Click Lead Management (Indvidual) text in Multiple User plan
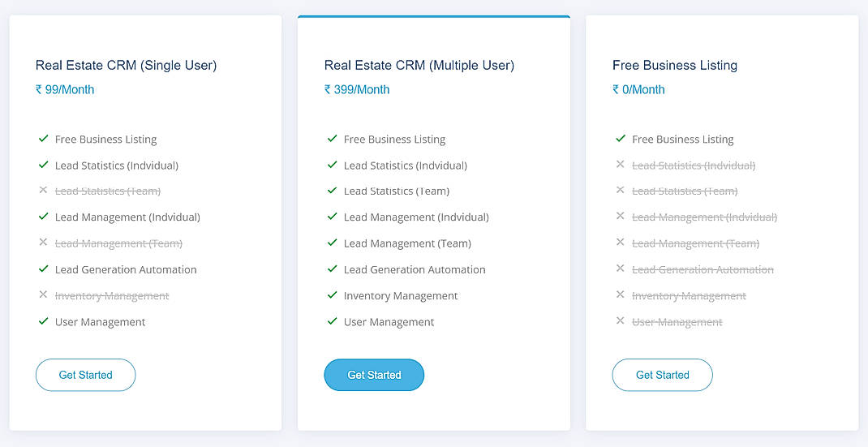The height and width of the screenshot is (447, 868). point(416,217)
